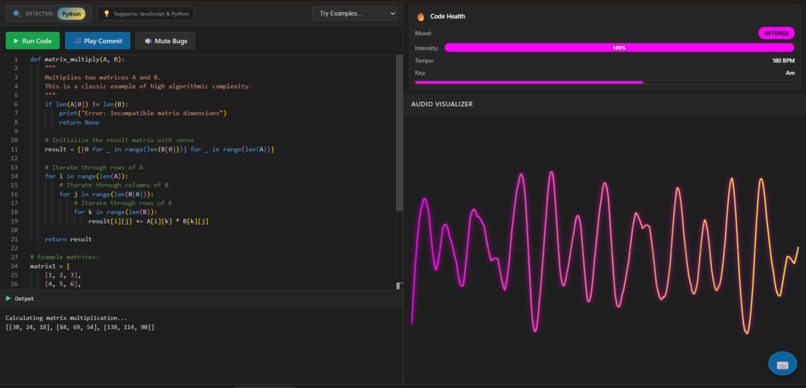
Task: Open the Try Examples dropdown
Action: pyautogui.click(x=355, y=13)
